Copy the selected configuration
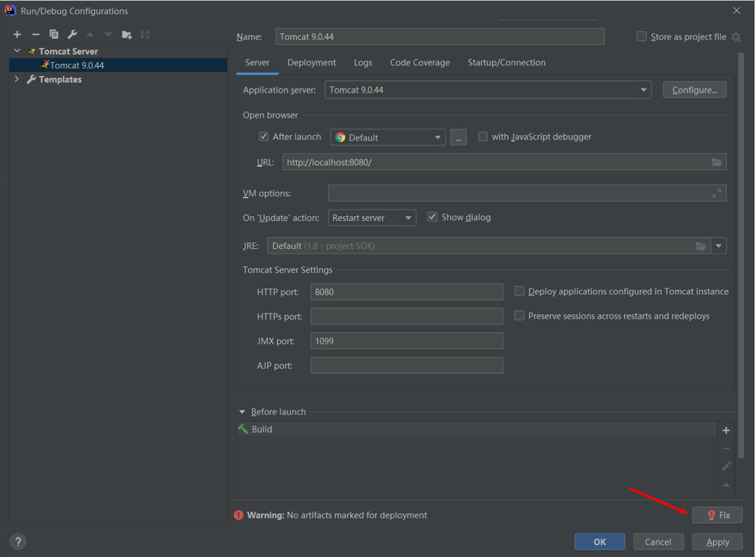This screenshot has width=756, height=557. point(54,34)
